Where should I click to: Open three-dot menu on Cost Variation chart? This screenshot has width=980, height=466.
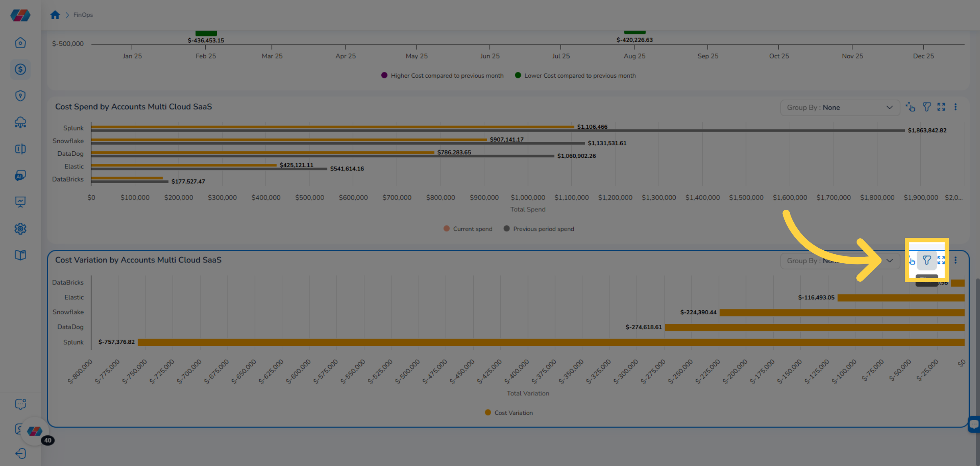[x=955, y=260]
